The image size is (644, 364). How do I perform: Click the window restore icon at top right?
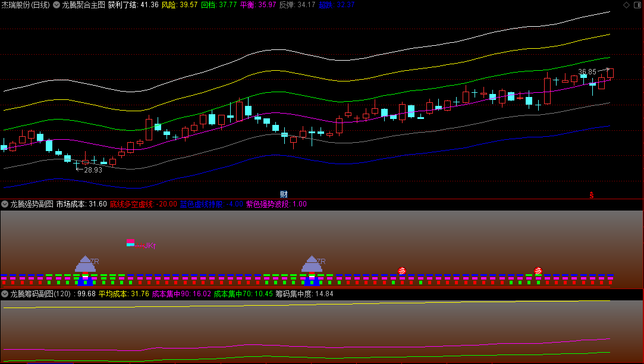(x=637, y=5)
